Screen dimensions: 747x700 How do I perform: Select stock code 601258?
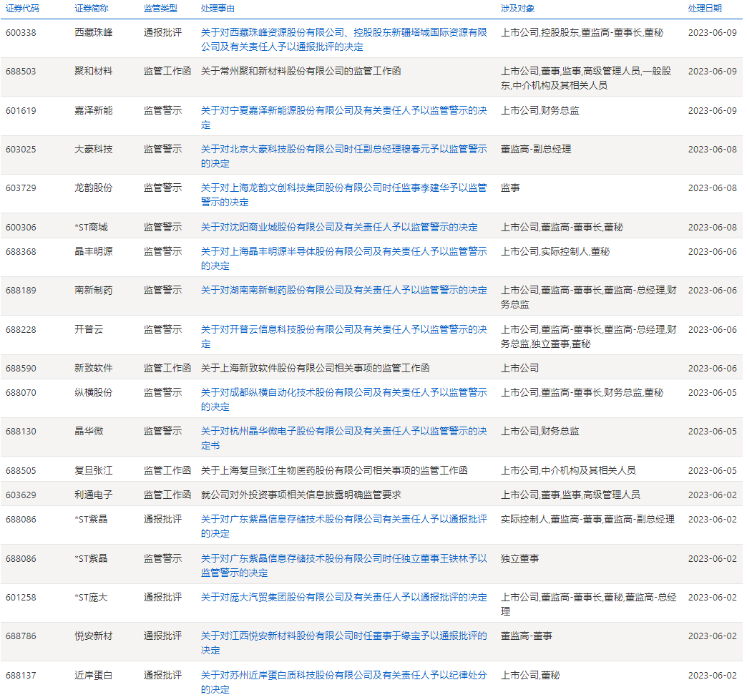click(x=21, y=598)
